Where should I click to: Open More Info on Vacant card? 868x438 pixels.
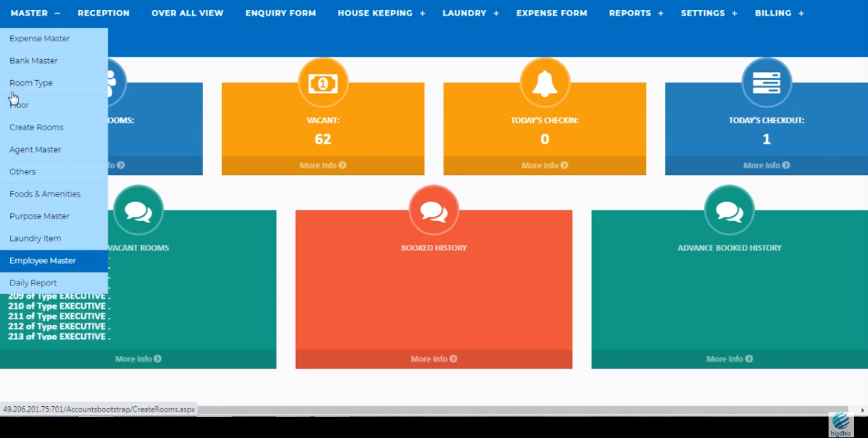[x=323, y=165]
